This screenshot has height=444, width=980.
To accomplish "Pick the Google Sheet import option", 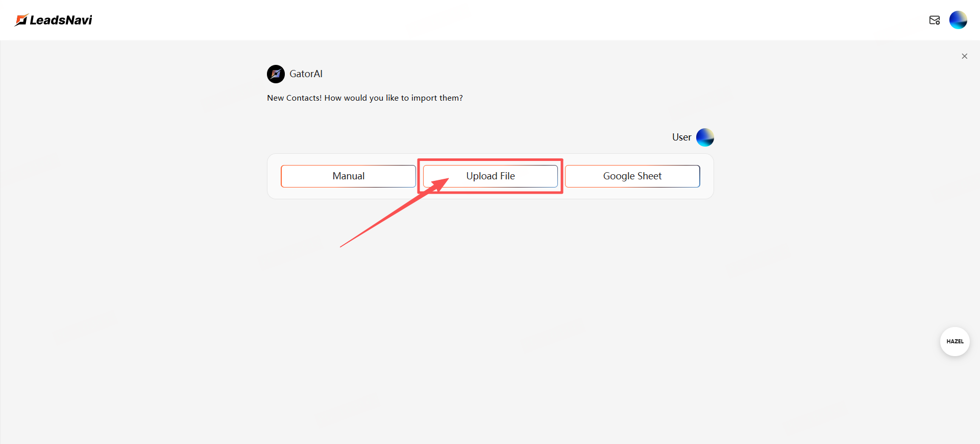I will point(632,176).
